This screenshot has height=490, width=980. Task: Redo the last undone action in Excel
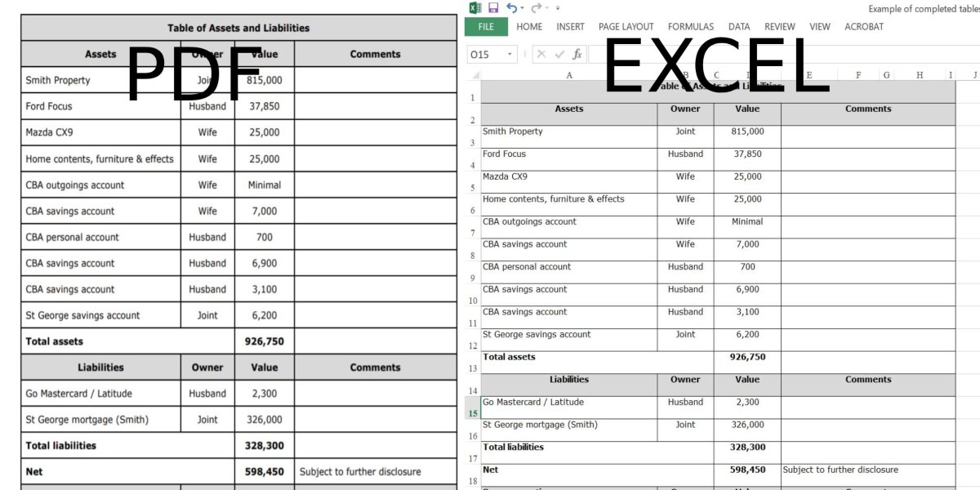pyautogui.click(x=536, y=8)
